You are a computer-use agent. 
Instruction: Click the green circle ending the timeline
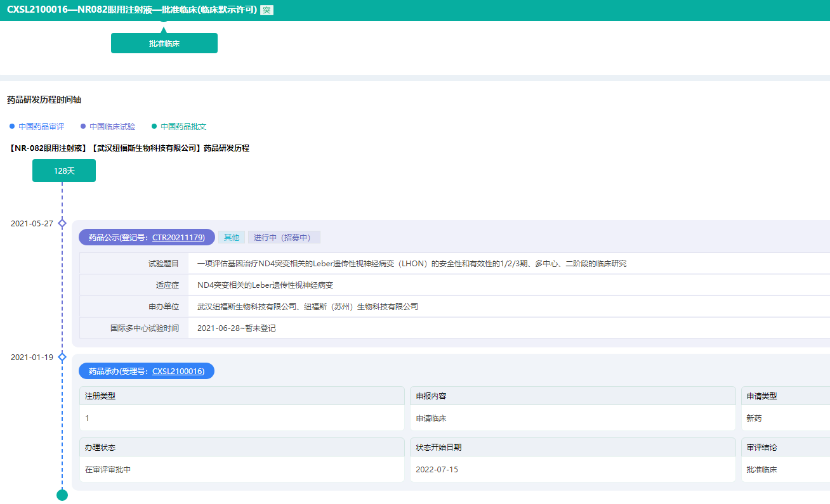[62, 495]
